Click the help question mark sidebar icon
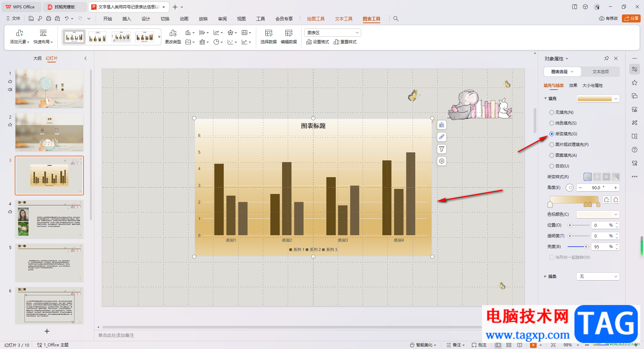This screenshot has width=644, height=349. [635, 150]
